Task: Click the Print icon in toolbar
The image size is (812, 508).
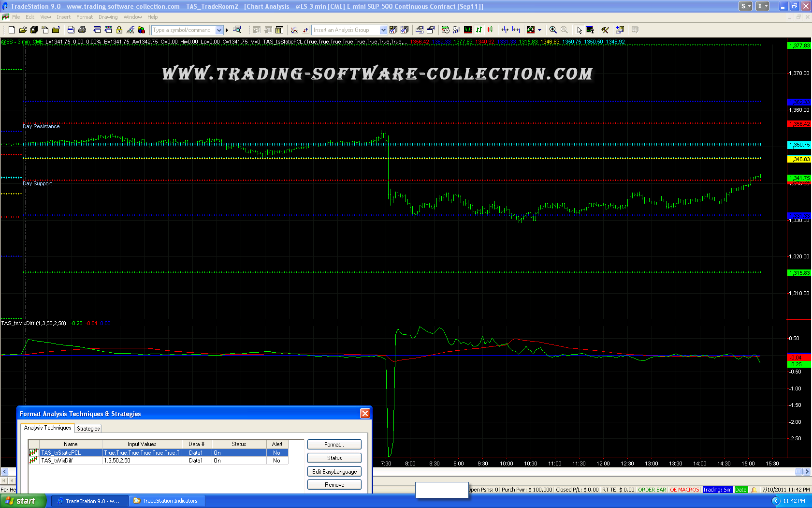Action: pos(82,30)
